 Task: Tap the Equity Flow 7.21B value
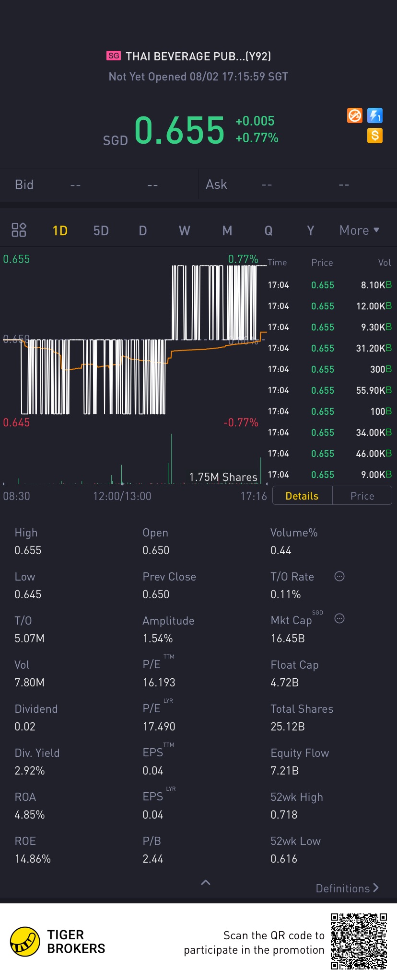point(285,771)
